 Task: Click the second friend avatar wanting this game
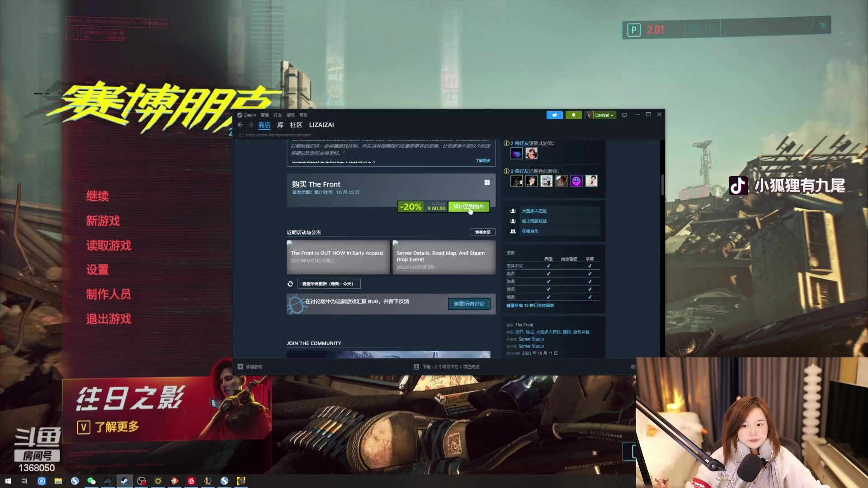click(532, 154)
